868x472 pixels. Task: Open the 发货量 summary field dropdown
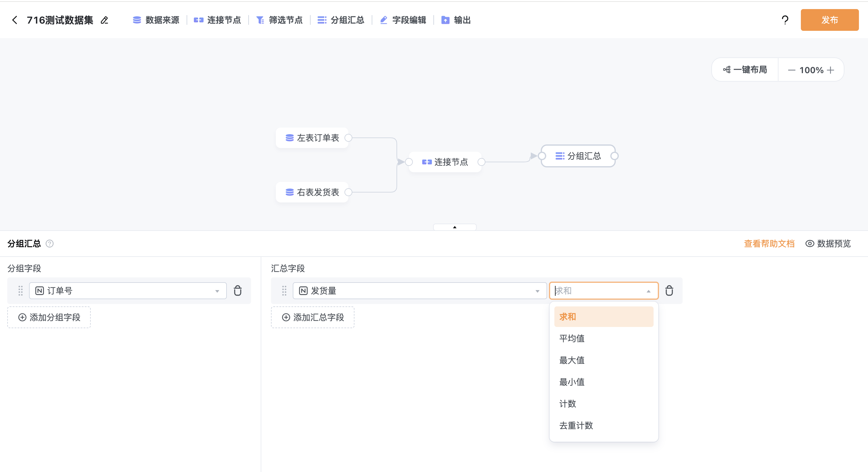click(419, 290)
